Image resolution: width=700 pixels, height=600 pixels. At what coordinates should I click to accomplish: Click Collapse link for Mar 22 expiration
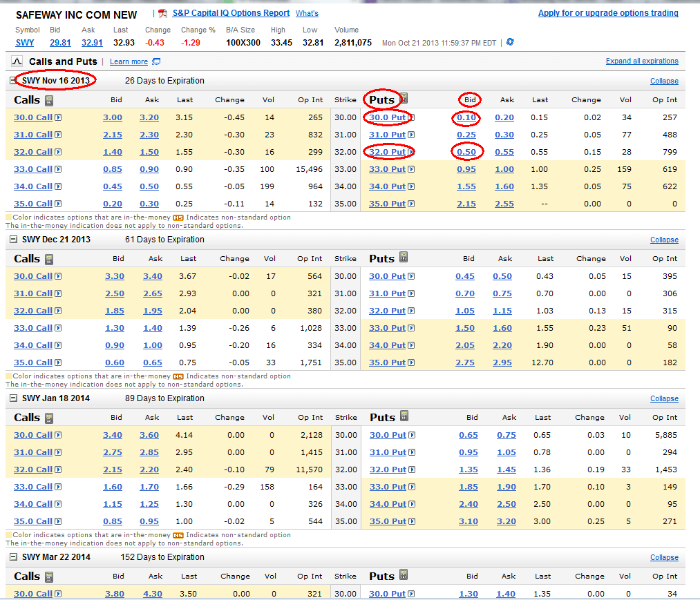point(664,558)
